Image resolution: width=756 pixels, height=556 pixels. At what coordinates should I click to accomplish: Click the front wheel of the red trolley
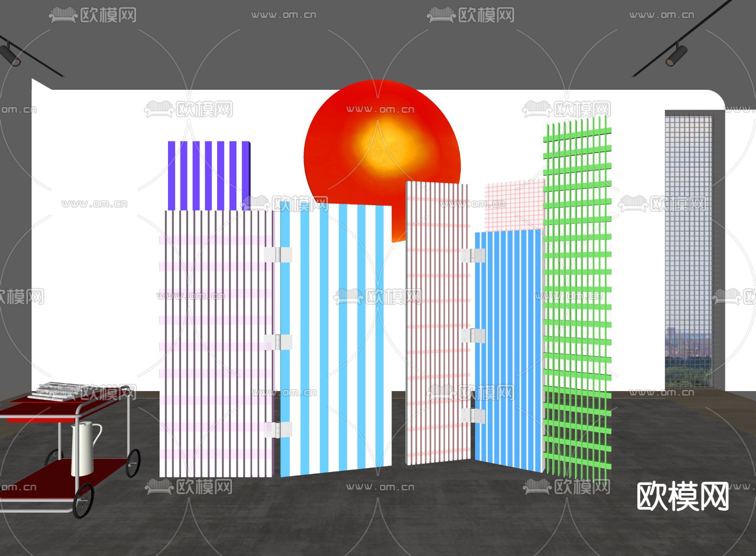coord(84,501)
